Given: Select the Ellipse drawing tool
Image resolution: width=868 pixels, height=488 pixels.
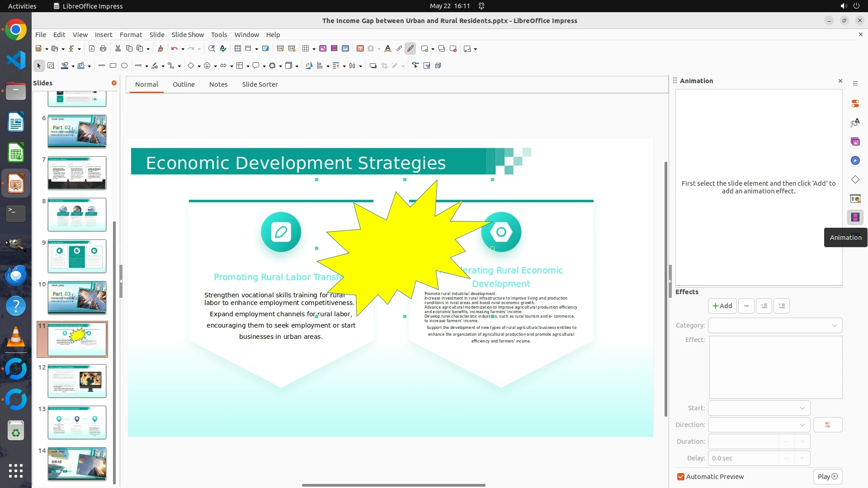Looking at the screenshot, I should pyautogui.click(x=124, y=66).
